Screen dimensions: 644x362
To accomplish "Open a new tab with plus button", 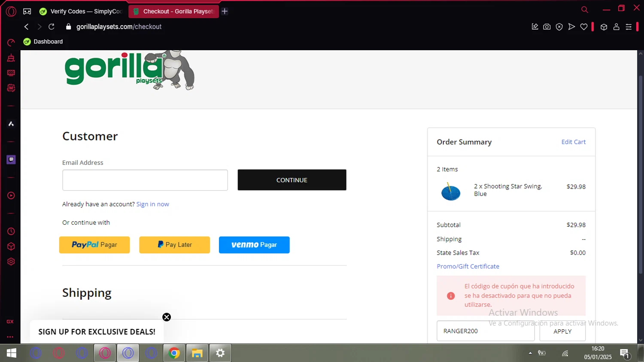I will coord(225,12).
